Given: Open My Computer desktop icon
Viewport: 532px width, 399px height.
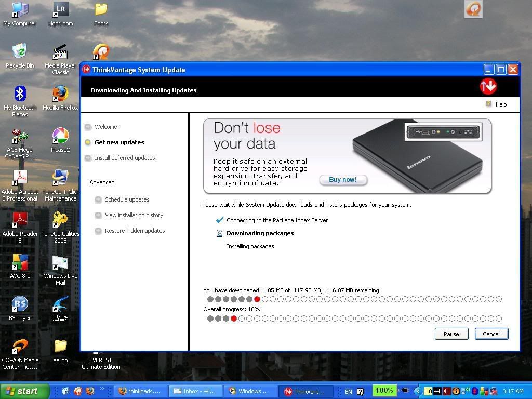Looking at the screenshot, I should click(20, 14).
